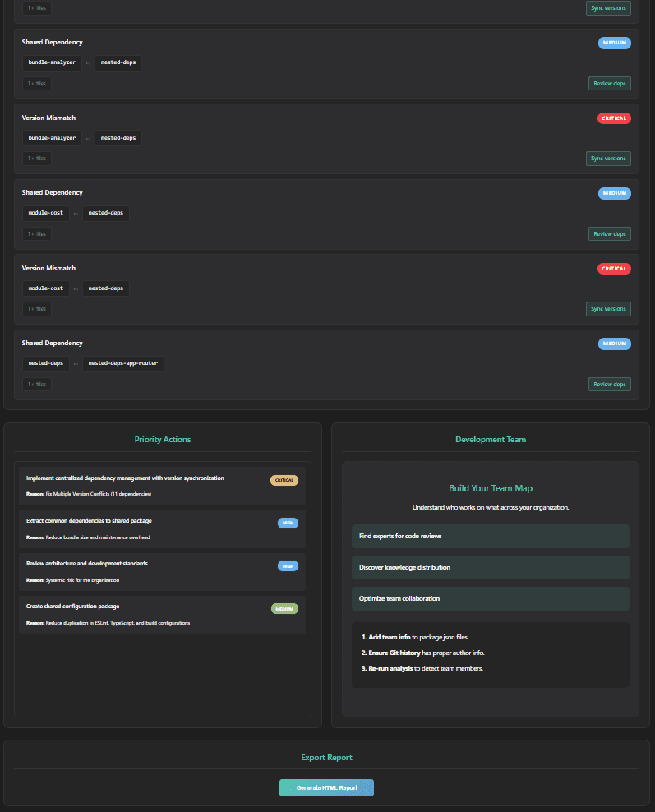
Task: Click the Priority Actions panel heading
Action: click(x=163, y=440)
